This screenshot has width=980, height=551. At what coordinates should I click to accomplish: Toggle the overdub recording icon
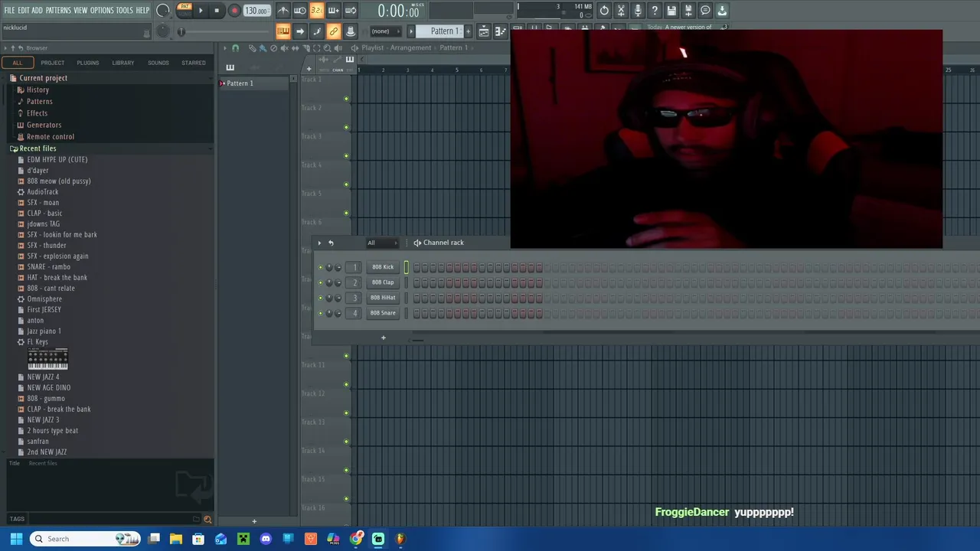point(333,11)
